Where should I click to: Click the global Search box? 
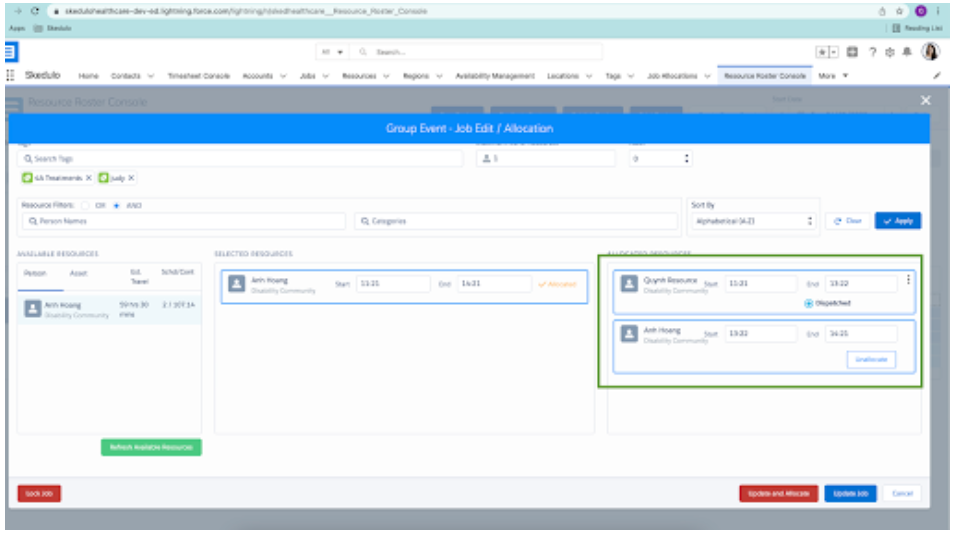(x=477, y=52)
